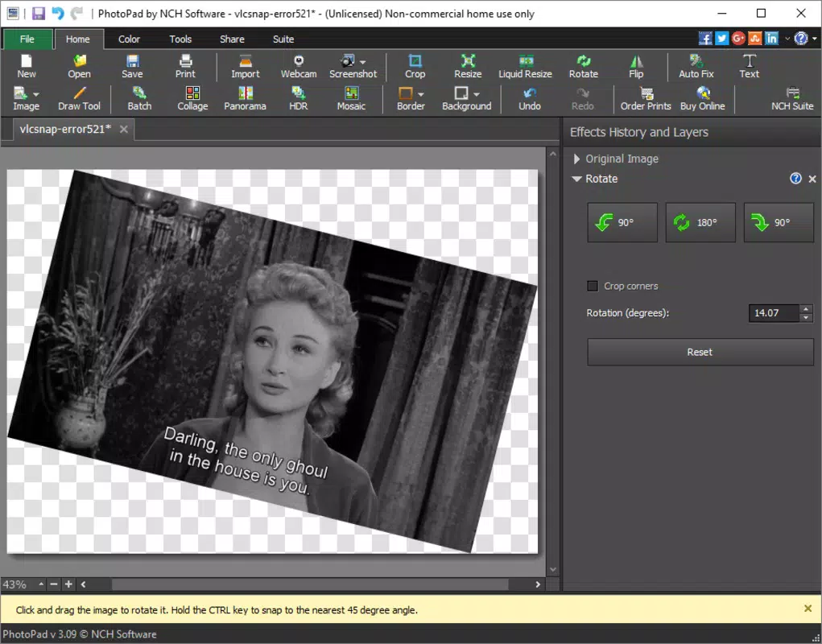Open the Batch processing tool
This screenshot has width=822, height=644.
[139, 98]
